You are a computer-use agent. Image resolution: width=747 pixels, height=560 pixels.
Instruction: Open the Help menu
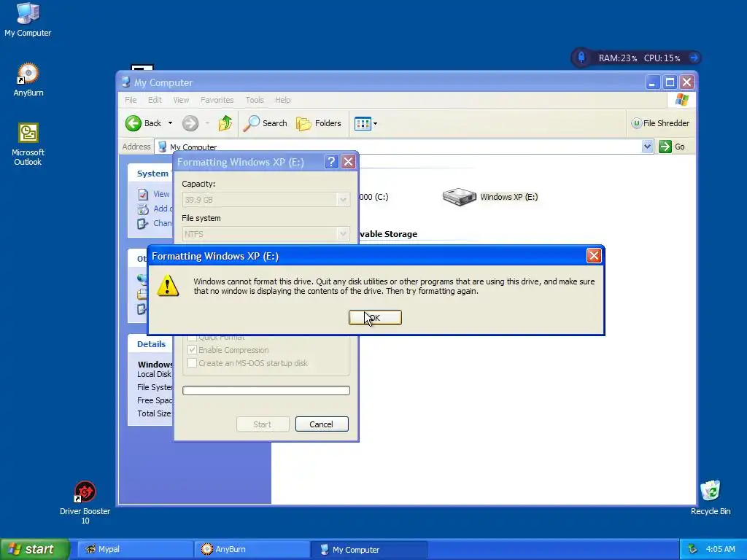pos(282,100)
